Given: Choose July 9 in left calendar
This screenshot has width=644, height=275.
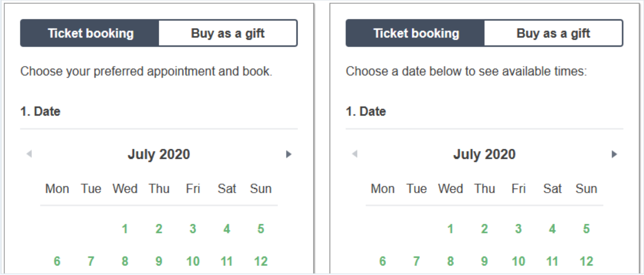Looking at the screenshot, I should [x=159, y=261].
